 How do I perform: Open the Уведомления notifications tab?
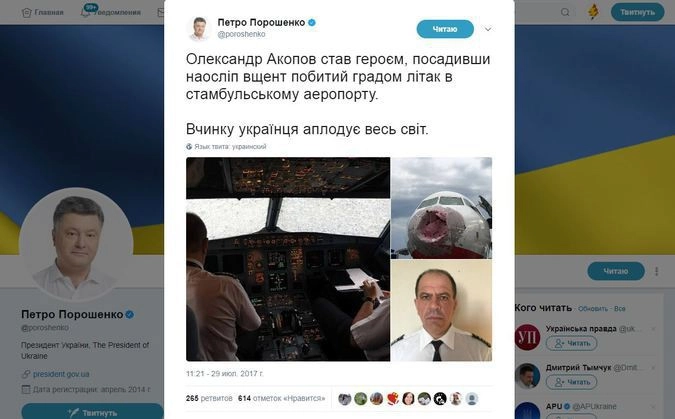pos(111,12)
